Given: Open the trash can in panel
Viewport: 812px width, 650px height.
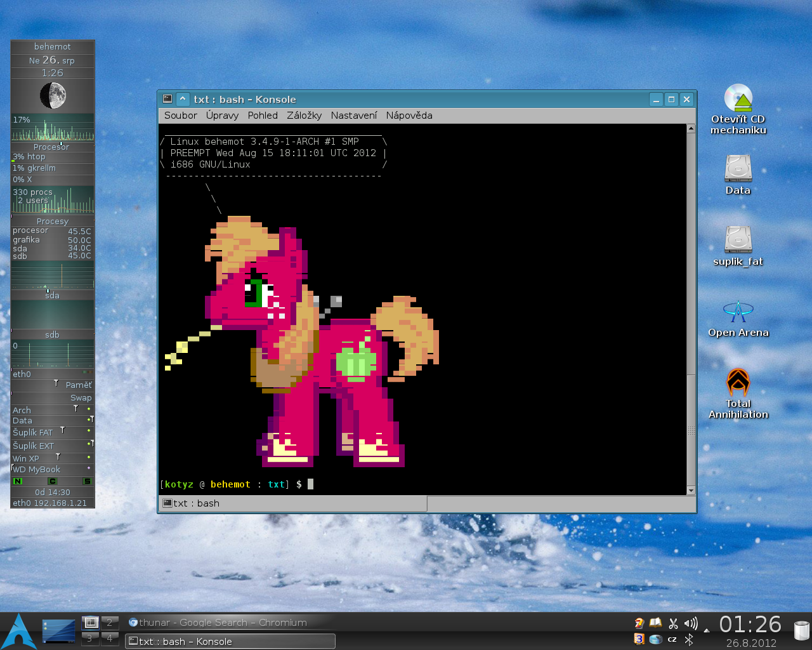Looking at the screenshot, I should coord(802,631).
